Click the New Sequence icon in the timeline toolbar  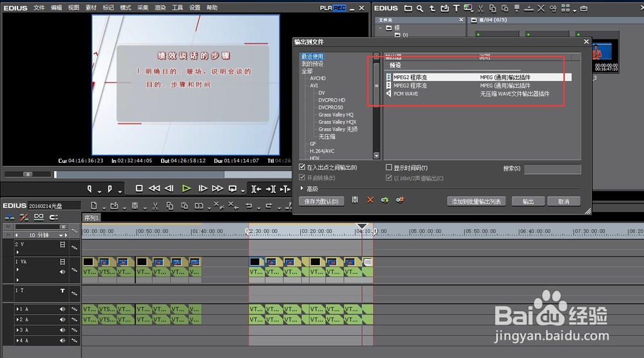[x=93, y=205]
